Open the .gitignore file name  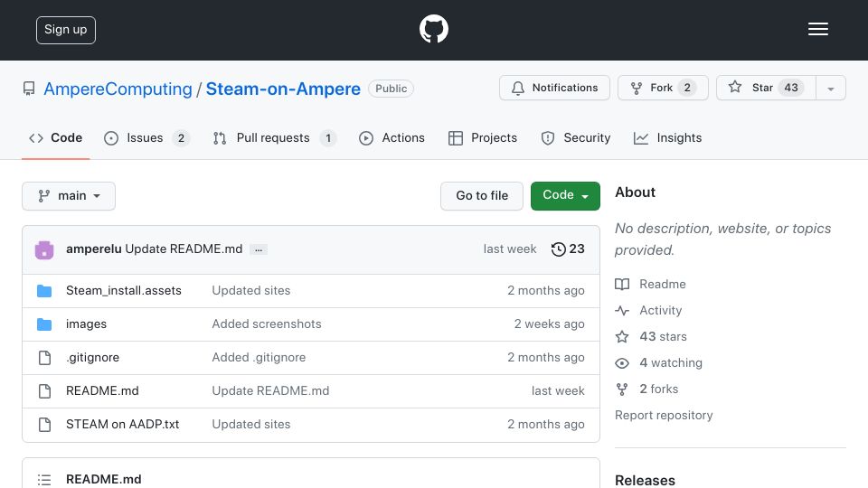tap(92, 358)
